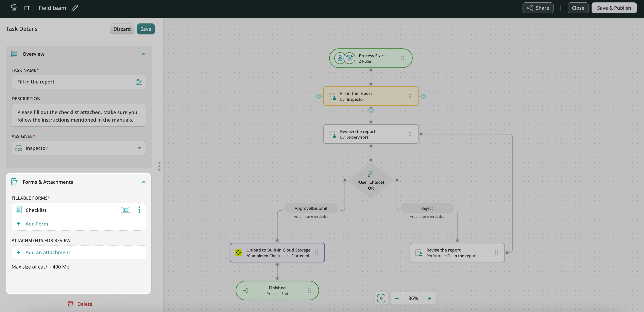This screenshot has height=312, width=644.
Task: Click the Save & Publish button
Action: tap(614, 8)
